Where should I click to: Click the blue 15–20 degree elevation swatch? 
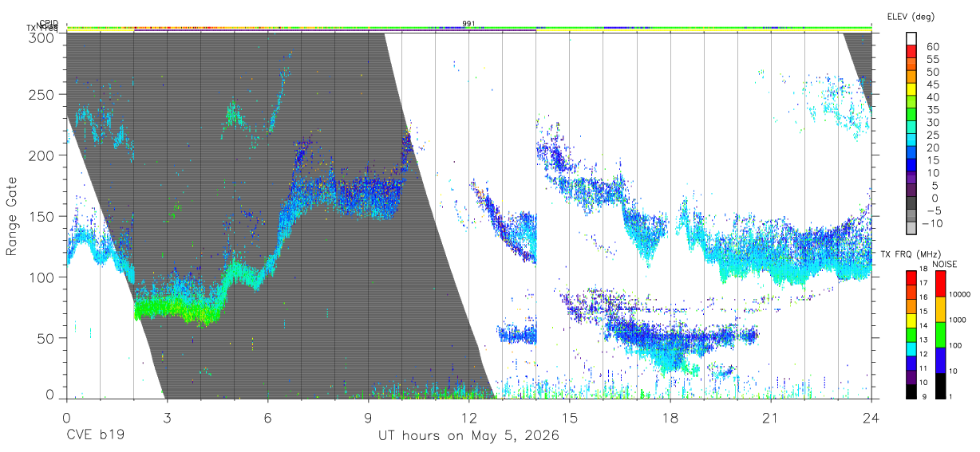click(x=912, y=154)
